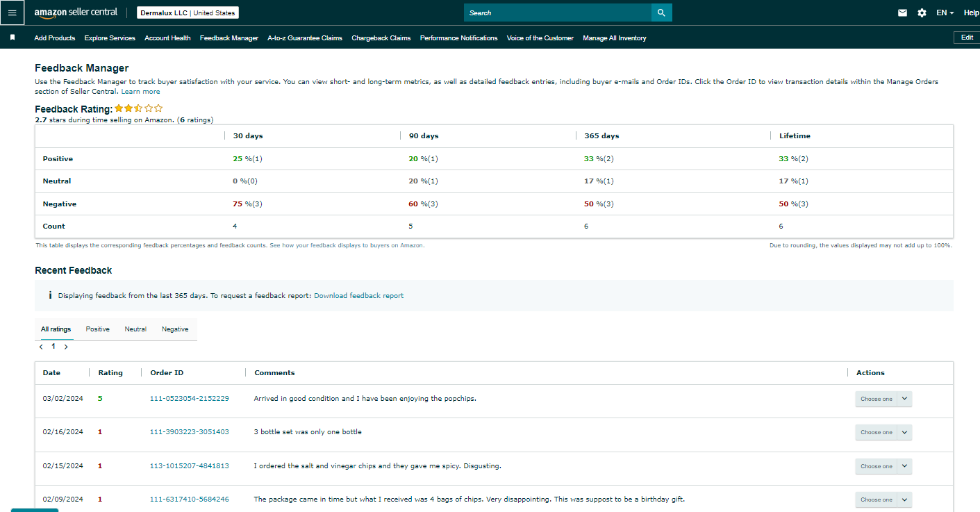Image resolution: width=980 pixels, height=512 pixels.
Task: Click the 30-day Positive value 25 %(1)
Action: click(248, 159)
